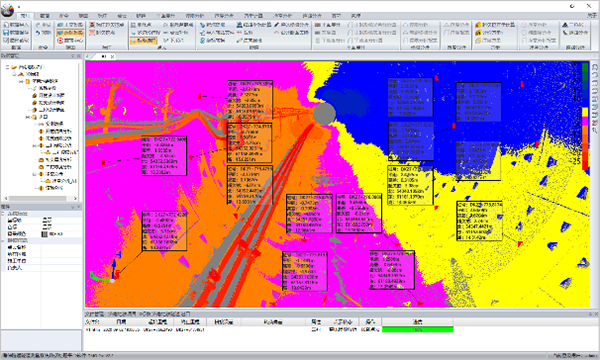600x360 pixels.
Task: Click the blue floppy-disk save icon in the ribbon
Action: [x=6, y=33]
